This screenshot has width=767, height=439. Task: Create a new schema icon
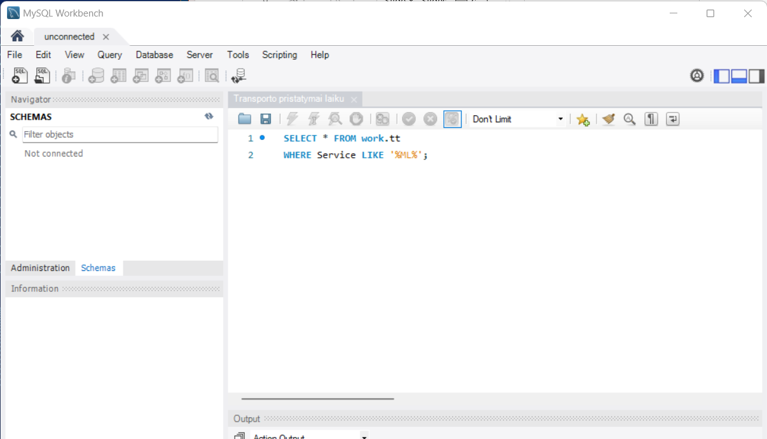(96, 76)
